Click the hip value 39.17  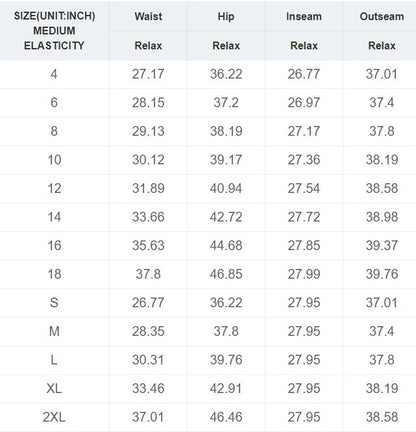(x=226, y=160)
